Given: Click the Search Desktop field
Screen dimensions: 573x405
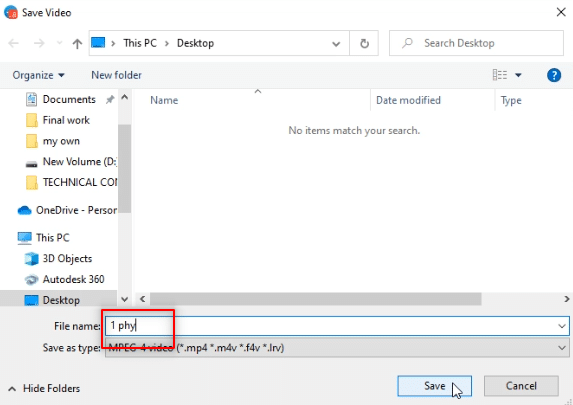Looking at the screenshot, I should point(476,43).
